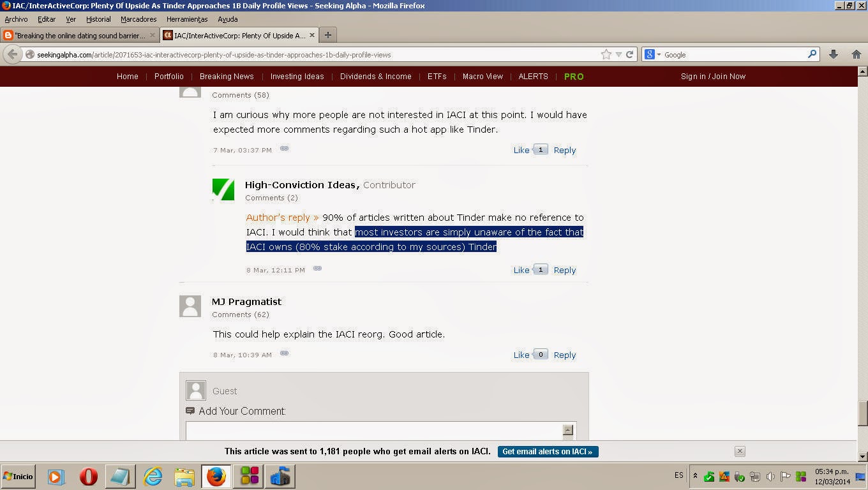
Task: Open the Firefox downloads arrow icon
Action: [834, 55]
